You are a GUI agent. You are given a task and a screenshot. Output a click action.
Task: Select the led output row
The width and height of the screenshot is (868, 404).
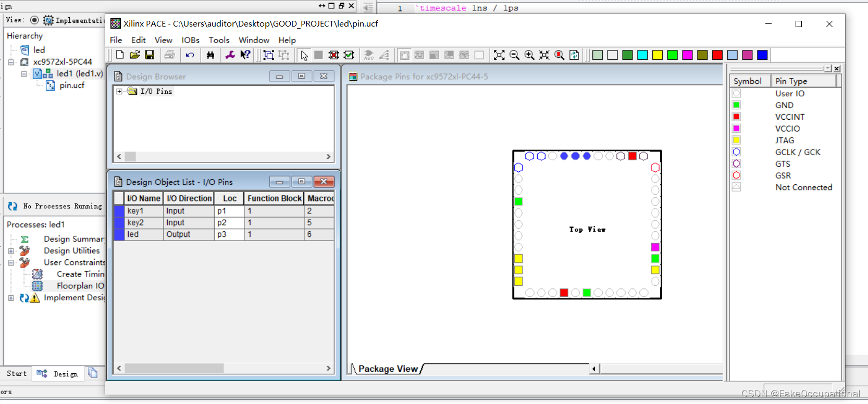click(x=224, y=234)
